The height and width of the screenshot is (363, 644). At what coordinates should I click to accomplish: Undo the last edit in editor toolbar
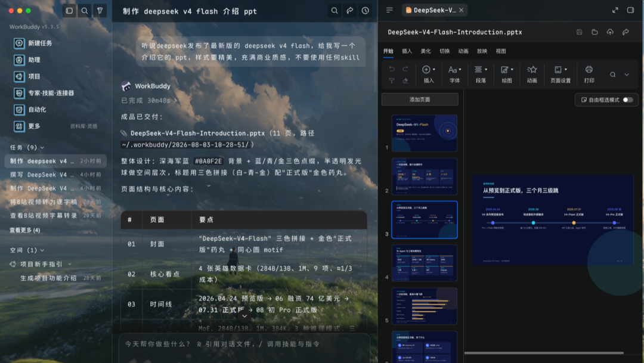(x=392, y=69)
